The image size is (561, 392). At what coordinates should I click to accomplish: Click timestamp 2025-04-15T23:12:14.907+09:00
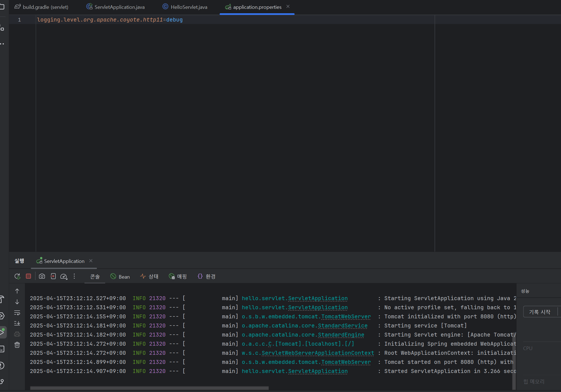[78, 371]
